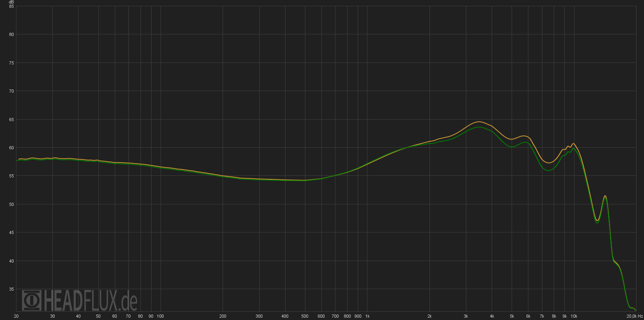Select the 300 Hz frequency axis label

pos(259,316)
